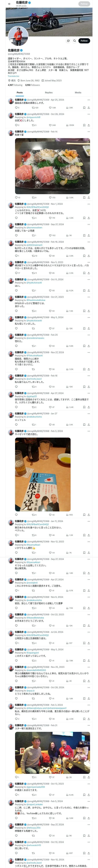Go back using the arrow icon
This screenshot has width=98, height=868.
click(9, 4)
